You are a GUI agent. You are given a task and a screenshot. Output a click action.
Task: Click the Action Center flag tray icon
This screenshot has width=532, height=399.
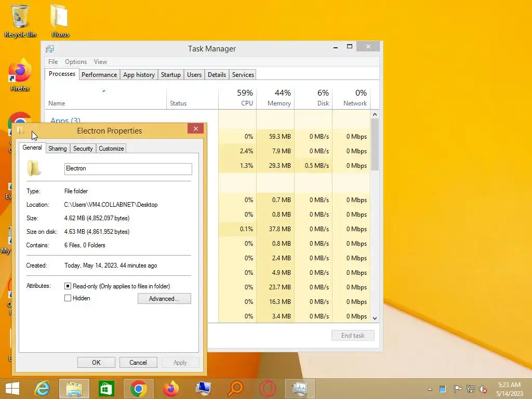pos(458,389)
